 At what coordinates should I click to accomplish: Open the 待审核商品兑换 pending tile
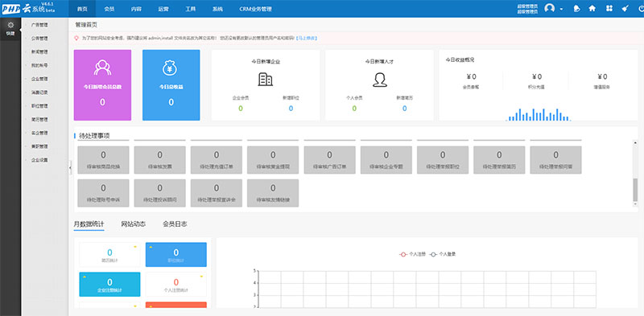(103, 160)
